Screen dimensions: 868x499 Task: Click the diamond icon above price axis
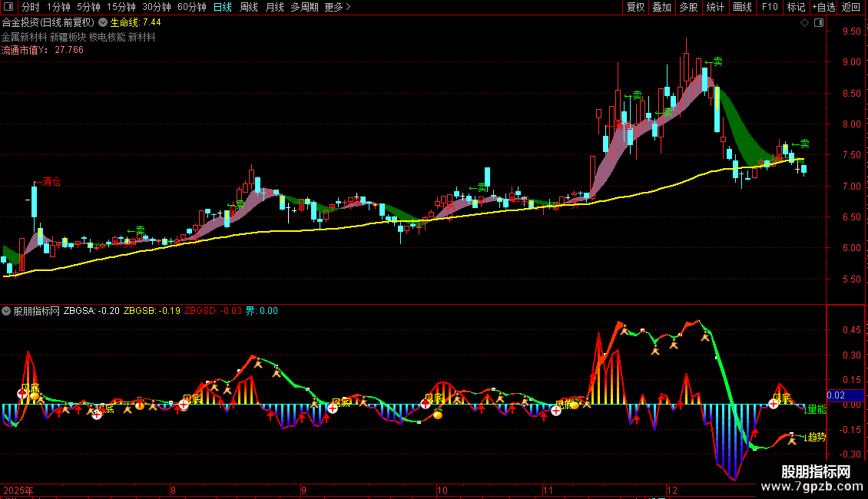[804, 23]
